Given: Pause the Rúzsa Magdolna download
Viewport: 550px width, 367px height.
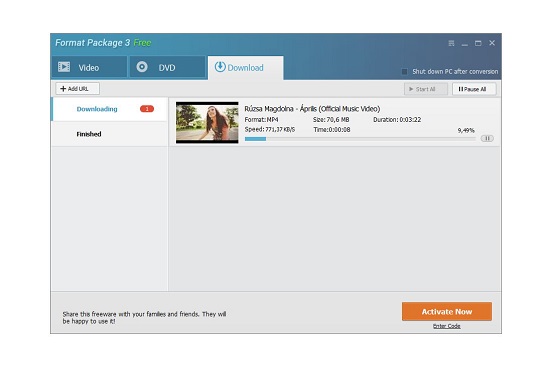Looking at the screenshot, I should (487, 138).
